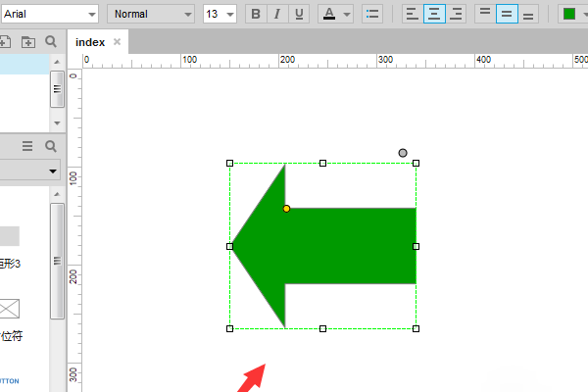Toggle italic text formatting

pyautogui.click(x=277, y=14)
